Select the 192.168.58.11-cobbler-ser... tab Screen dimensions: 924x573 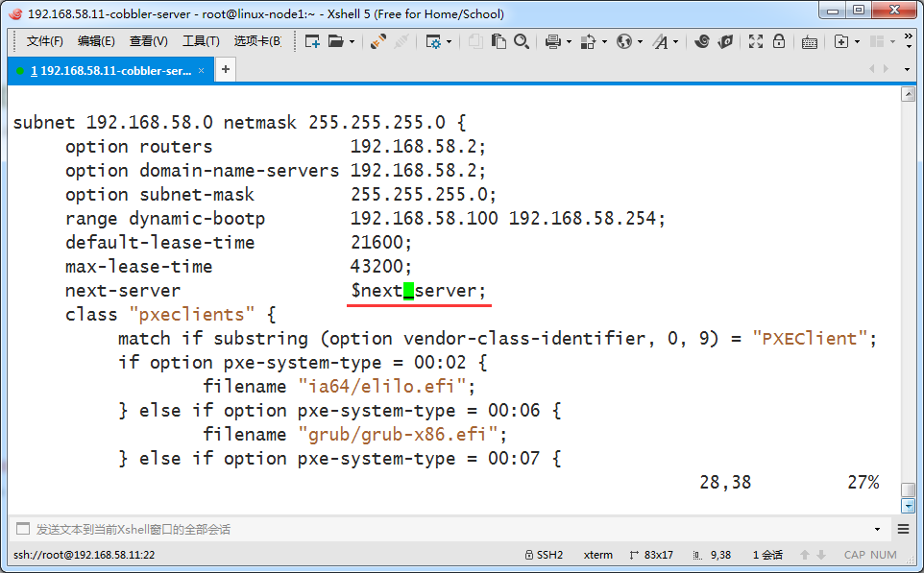click(110, 71)
